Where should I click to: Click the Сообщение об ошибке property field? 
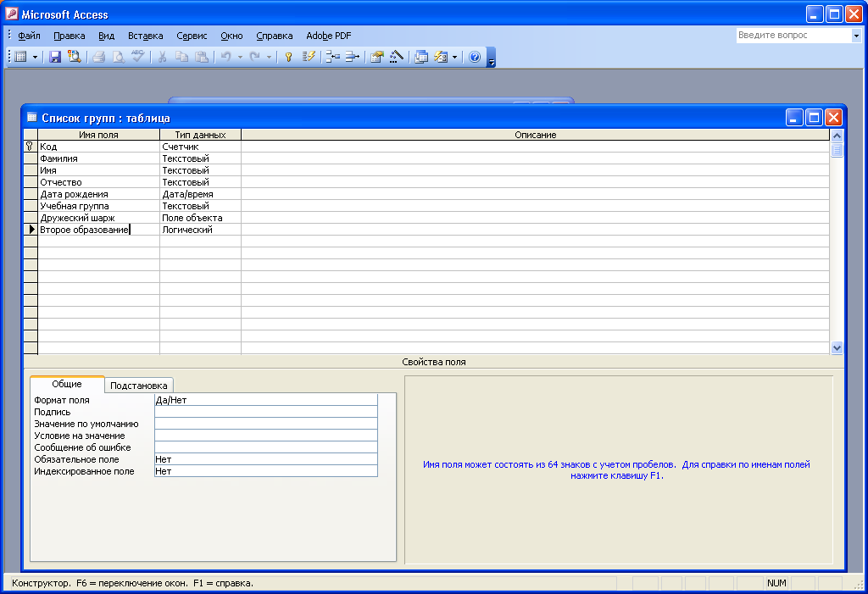[x=265, y=447]
